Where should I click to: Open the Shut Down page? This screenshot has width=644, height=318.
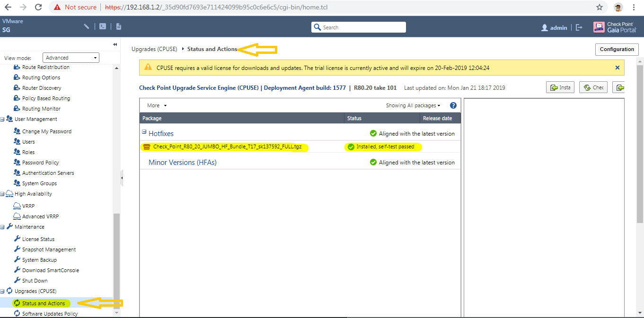35,281
